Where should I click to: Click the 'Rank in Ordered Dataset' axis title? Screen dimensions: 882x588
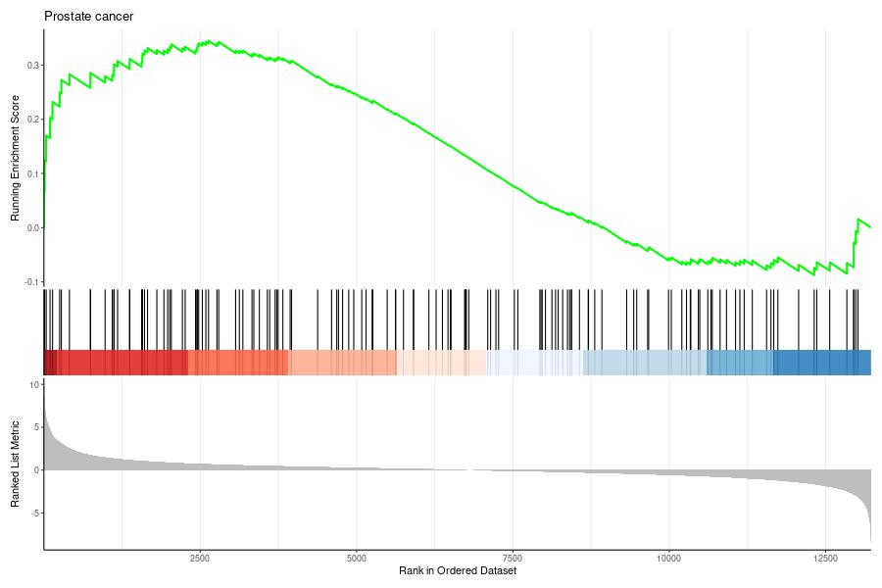[x=458, y=570]
